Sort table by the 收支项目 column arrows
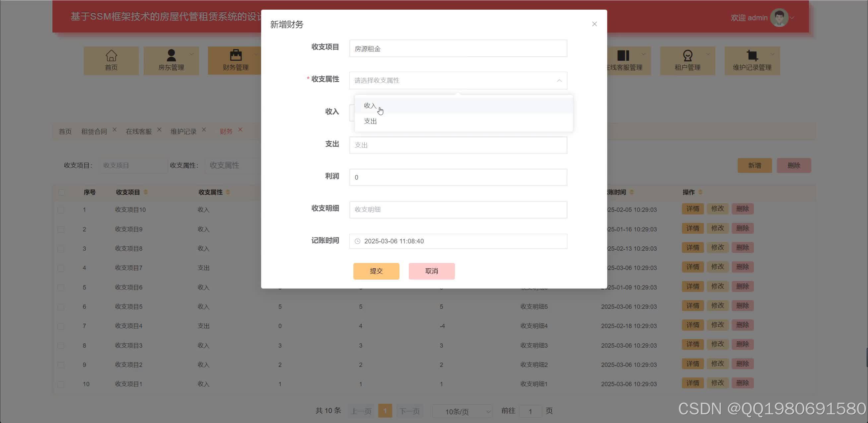This screenshot has height=423, width=868. pos(146,192)
